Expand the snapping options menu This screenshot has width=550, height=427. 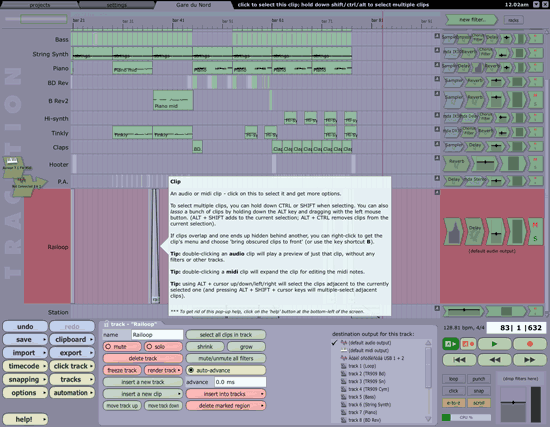tap(25, 380)
